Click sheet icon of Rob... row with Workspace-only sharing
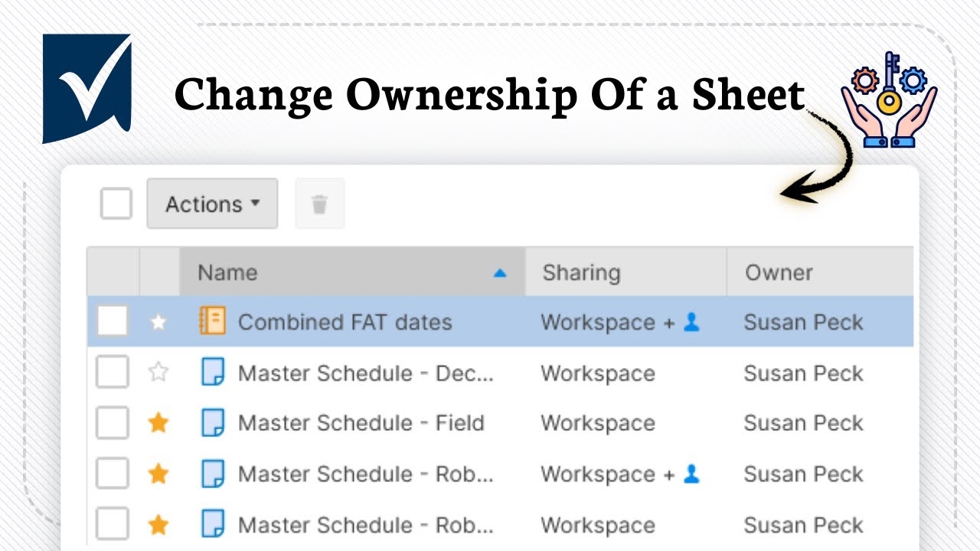Image resolution: width=980 pixels, height=551 pixels. [x=213, y=524]
